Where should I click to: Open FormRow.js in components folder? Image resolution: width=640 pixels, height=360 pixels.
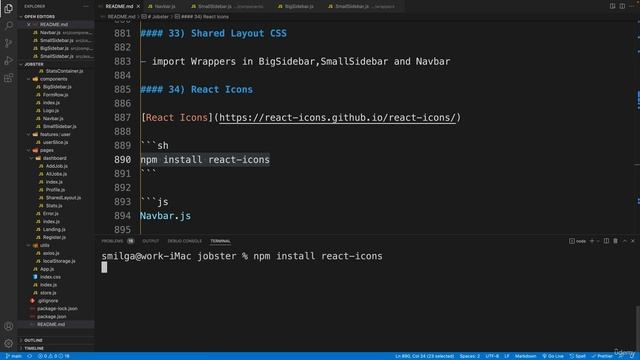[55, 95]
